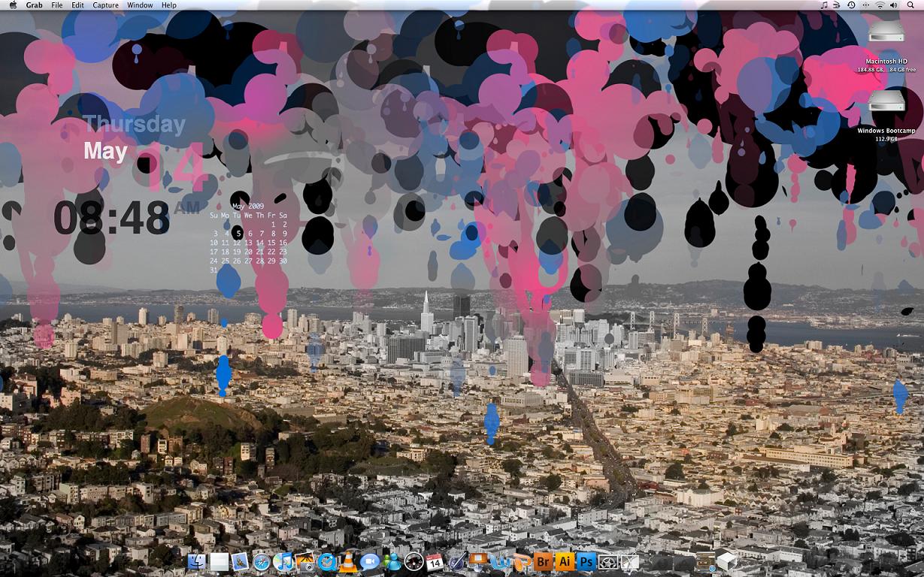
Task: Open the File menu
Action: click(x=57, y=5)
